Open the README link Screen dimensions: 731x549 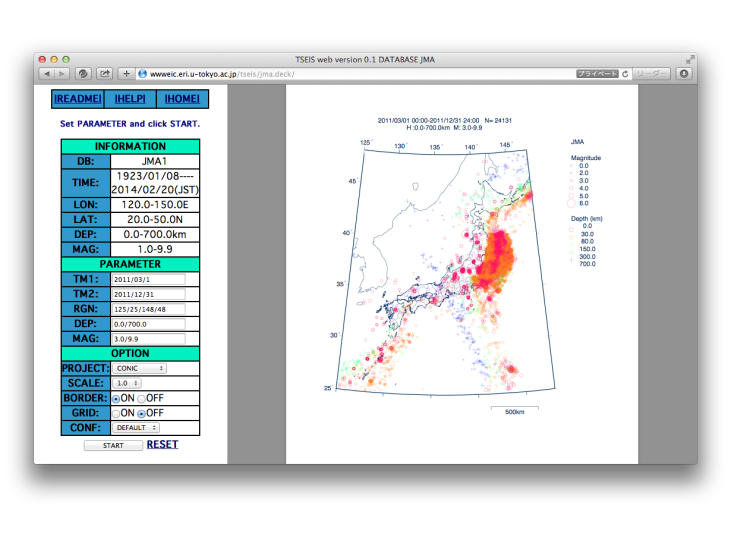click(78, 99)
